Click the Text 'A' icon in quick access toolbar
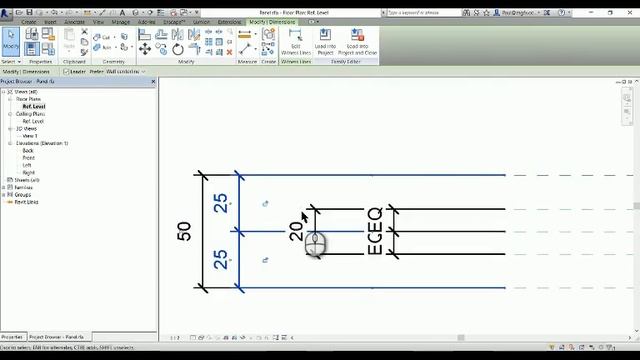Image resolution: width=640 pixels, height=360 pixels. [122, 13]
